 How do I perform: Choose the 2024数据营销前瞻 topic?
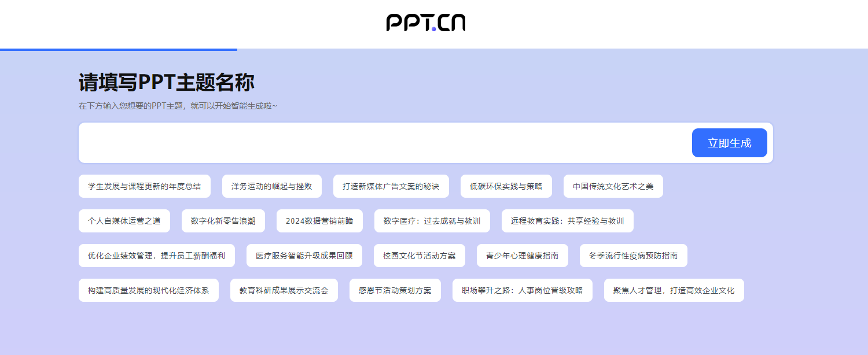[x=319, y=221]
